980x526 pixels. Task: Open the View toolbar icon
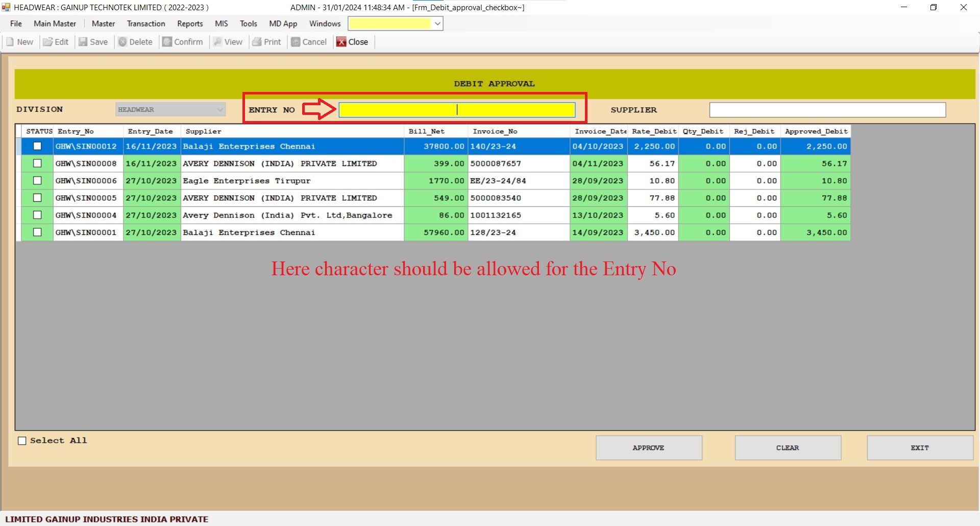[x=218, y=42]
